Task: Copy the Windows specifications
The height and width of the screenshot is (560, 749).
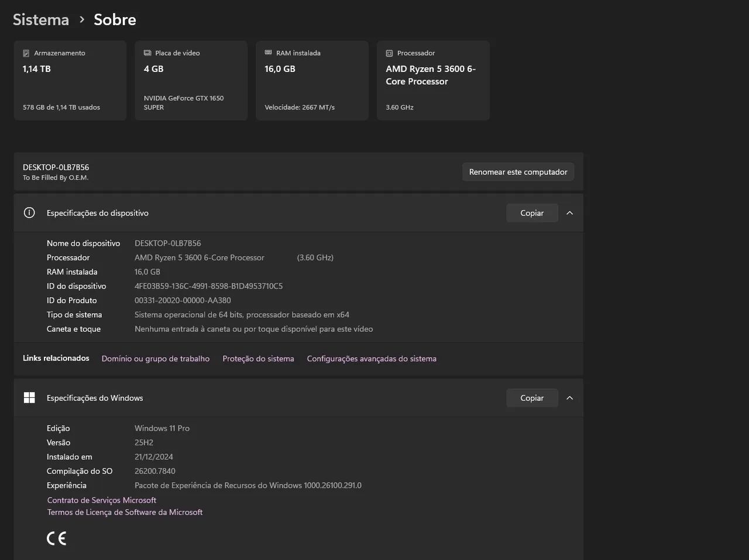Action: (531, 398)
